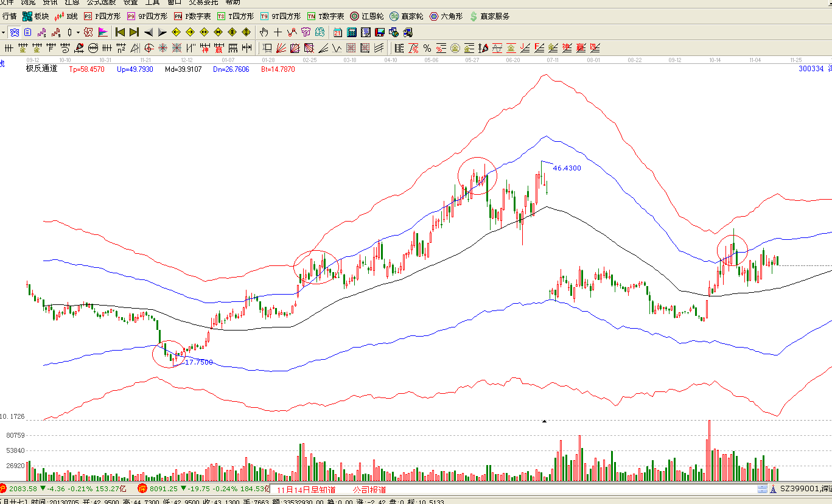Click the floppy disk save icon
The width and height of the screenshot is (832, 504).
(x=380, y=32)
